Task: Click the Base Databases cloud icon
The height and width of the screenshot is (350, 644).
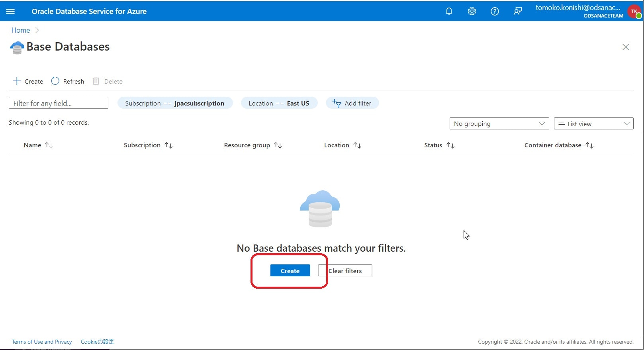Action: (x=17, y=47)
